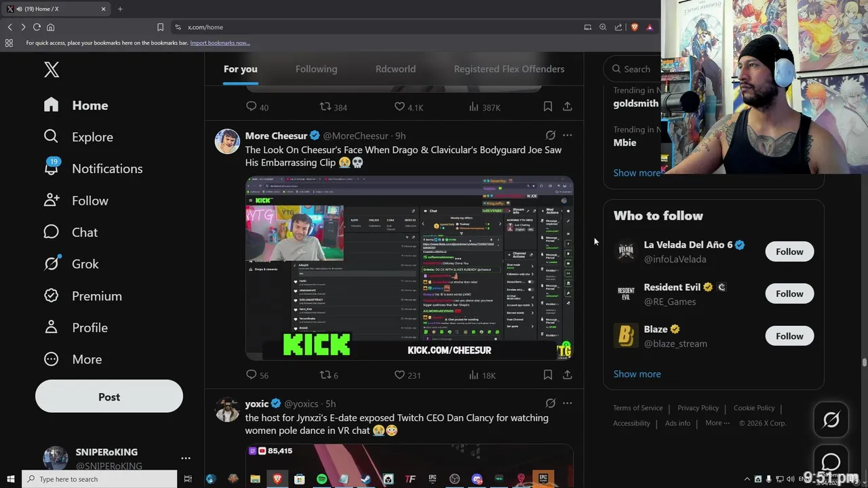Open Home from the sidebar
868x488 pixels.
[76, 105]
